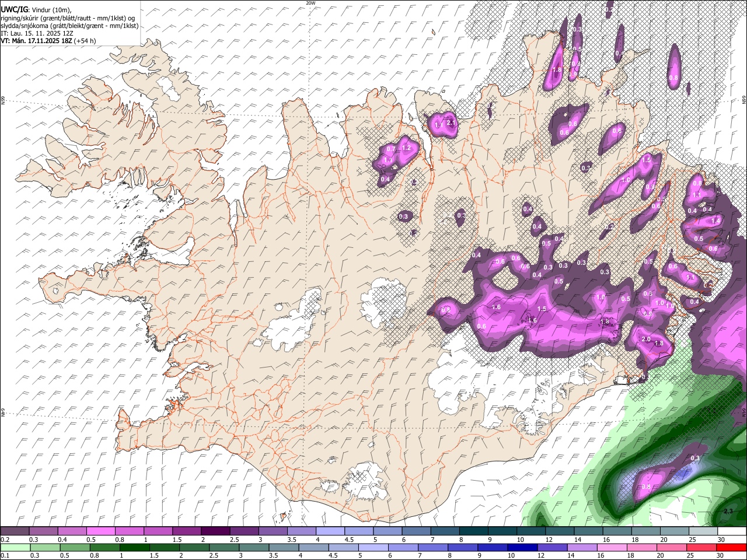
Task: Click the 'rigning/skúrir' legend description line
Action: click(68, 18)
